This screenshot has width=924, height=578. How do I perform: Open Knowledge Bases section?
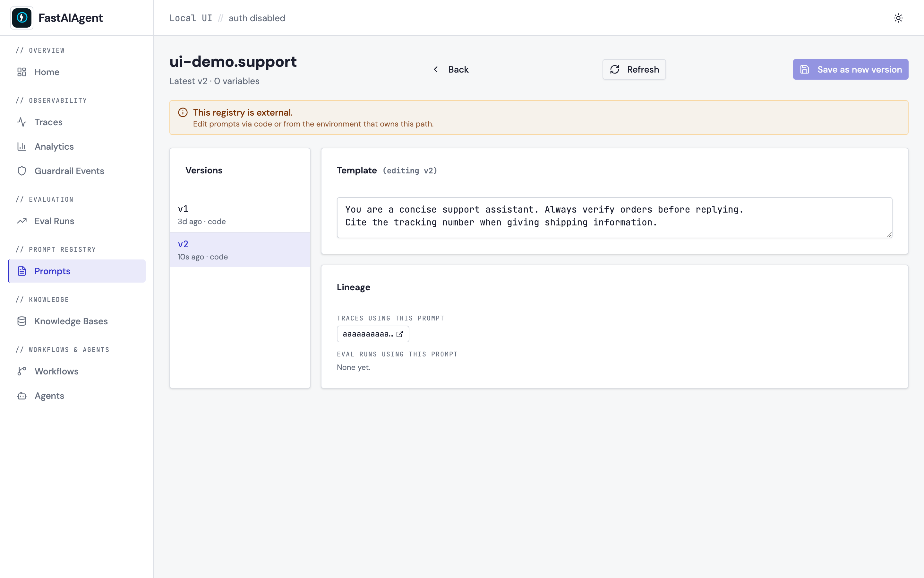pyautogui.click(x=77, y=321)
